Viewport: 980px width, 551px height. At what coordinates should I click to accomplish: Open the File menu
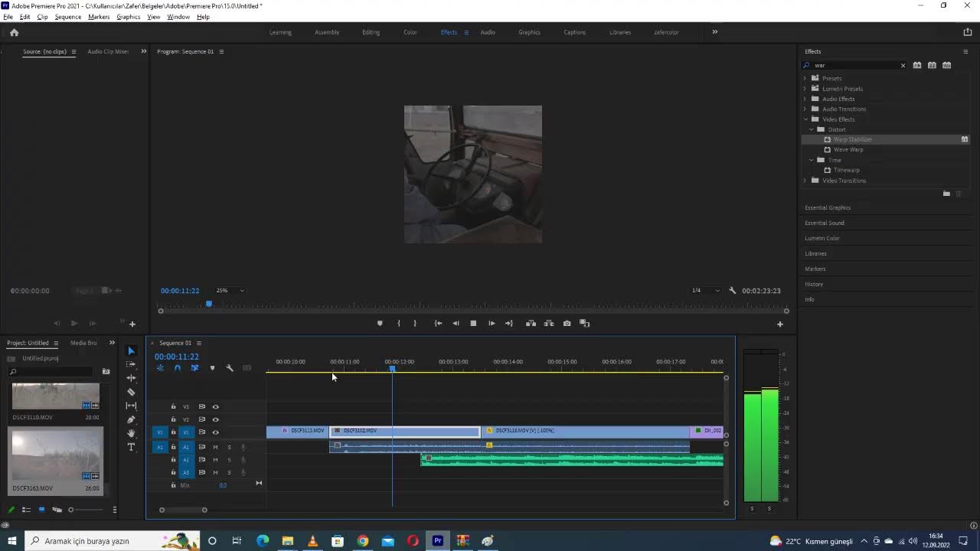tap(8, 17)
